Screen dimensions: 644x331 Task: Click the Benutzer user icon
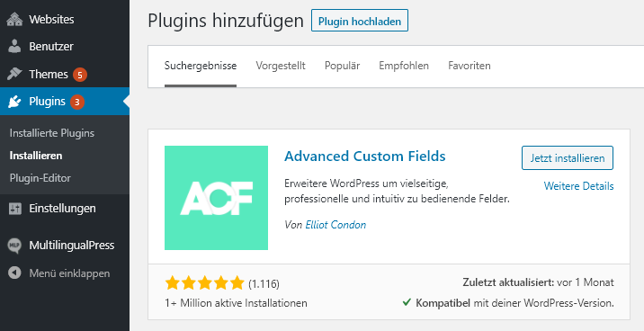14,47
